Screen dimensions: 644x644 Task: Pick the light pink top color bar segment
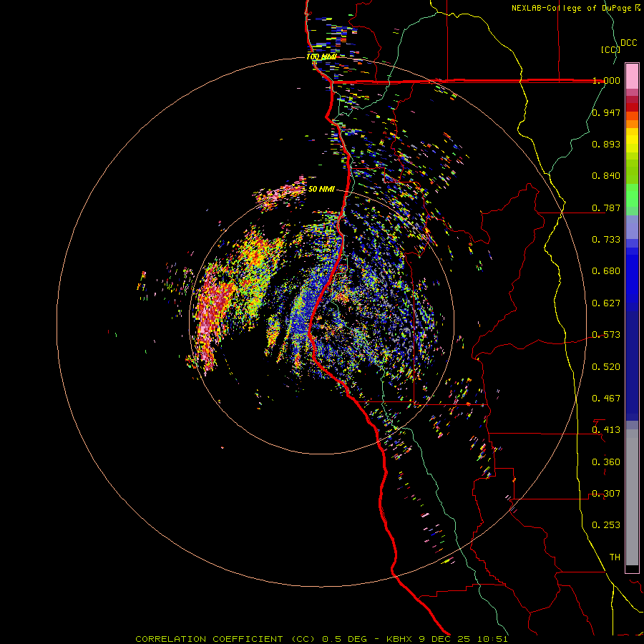point(632,76)
